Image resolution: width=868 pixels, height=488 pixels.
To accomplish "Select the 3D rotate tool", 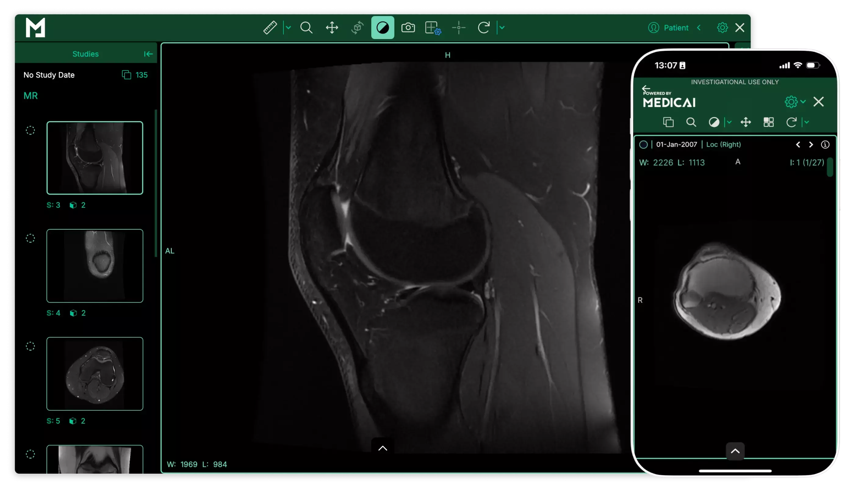I will (x=357, y=28).
